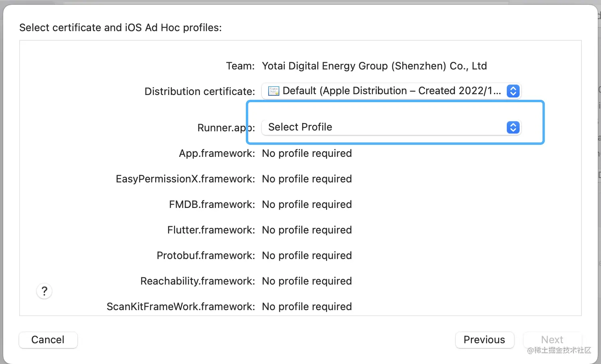Click the Runner.app label

tap(226, 128)
